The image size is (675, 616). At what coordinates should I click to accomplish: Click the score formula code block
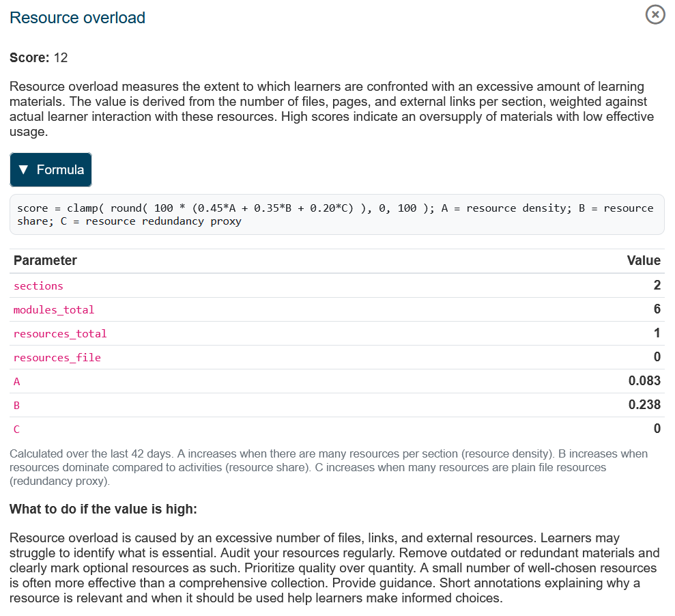pos(336,214)
